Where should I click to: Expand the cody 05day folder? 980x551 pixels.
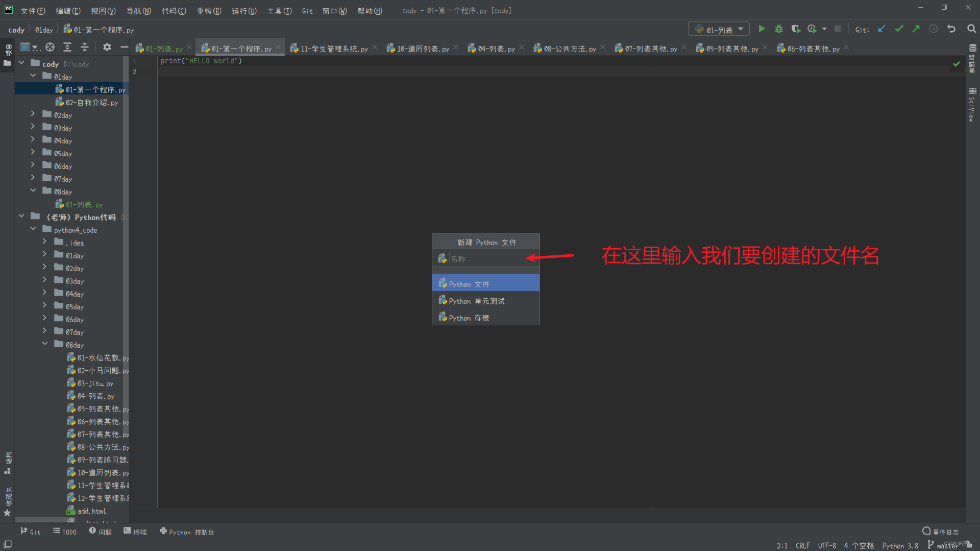[33, 152]
